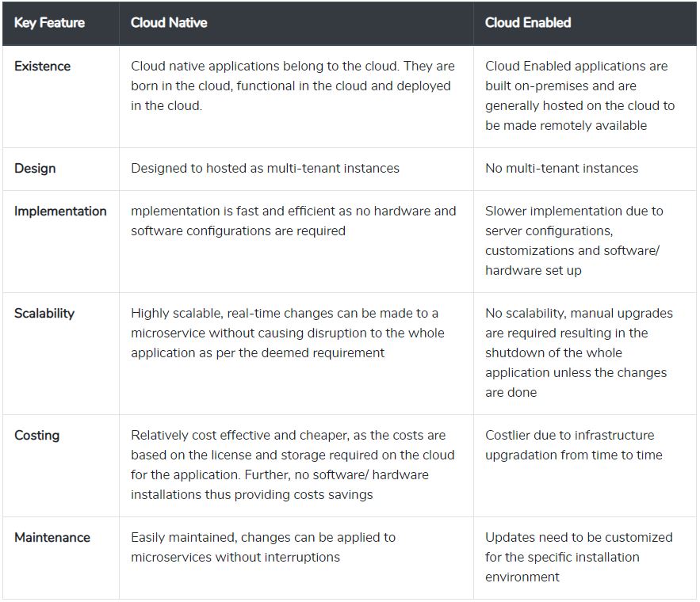The width and height of the screenshot is (700, 602).
Task: Click the "Maintenance" row label
Action: 52,537
